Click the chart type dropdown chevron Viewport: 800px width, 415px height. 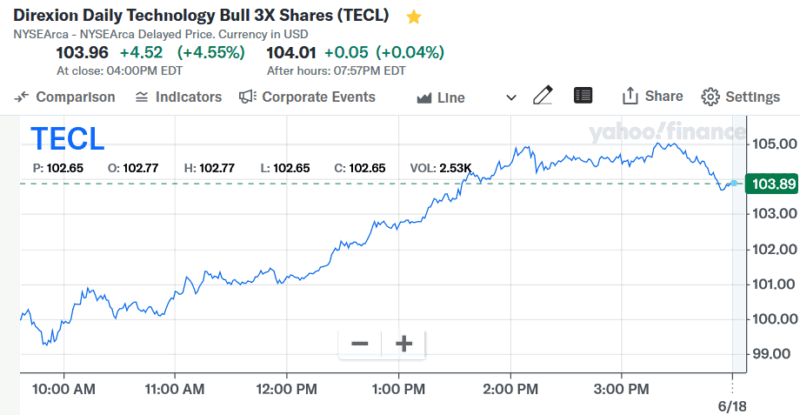(512, 98)
